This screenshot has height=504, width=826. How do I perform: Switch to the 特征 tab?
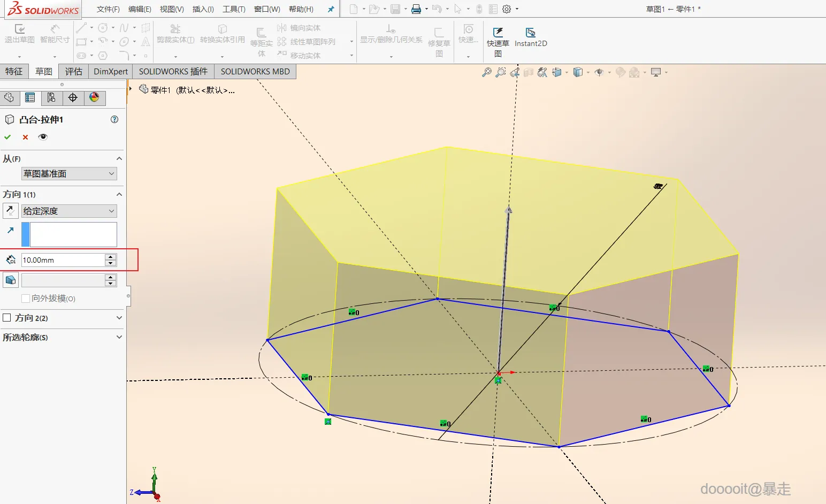click(x=14, y=71)
